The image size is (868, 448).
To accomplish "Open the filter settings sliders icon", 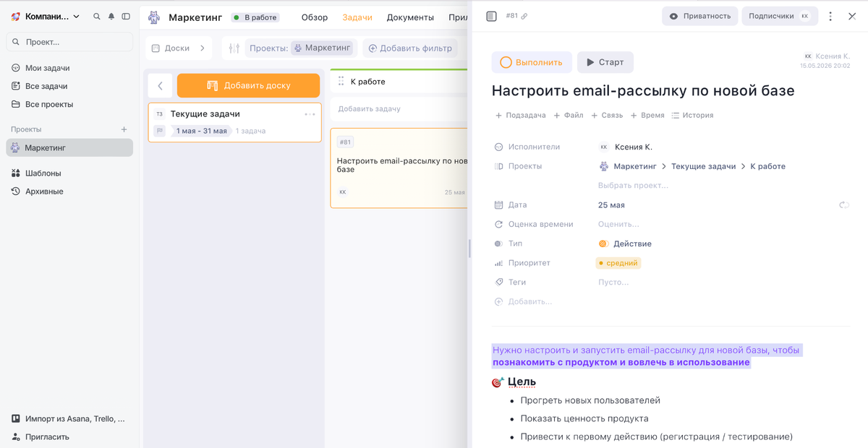I will 234,48.
